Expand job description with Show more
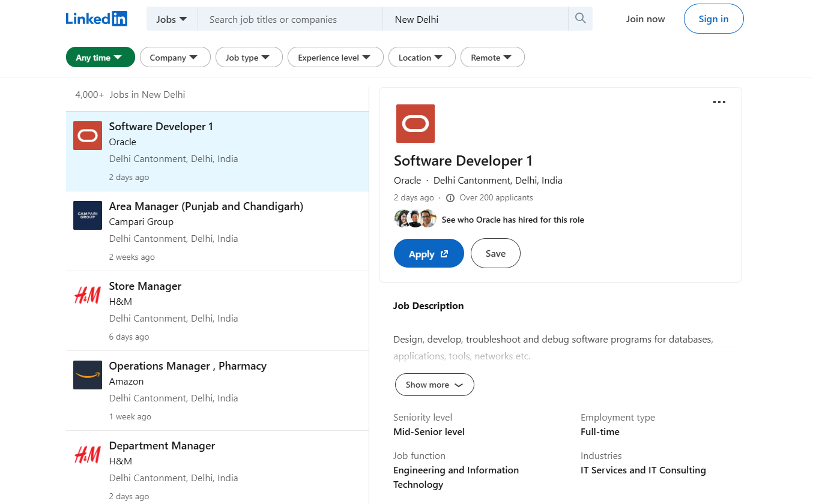Image resolution: width=813 pixels, height=504 pixels. coord(434,385)
